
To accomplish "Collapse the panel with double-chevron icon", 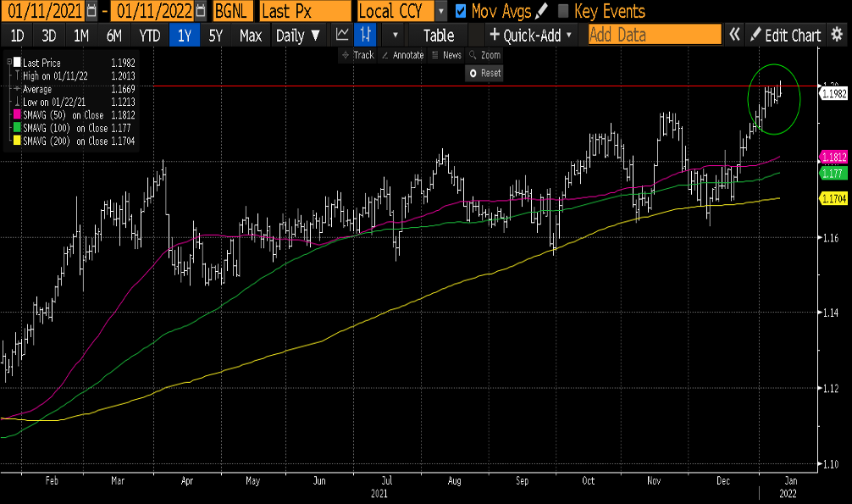I will pos(734,35).
